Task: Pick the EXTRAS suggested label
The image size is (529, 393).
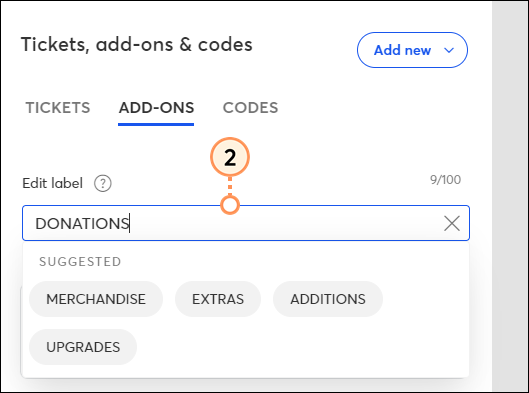Action: tap(218, 299)
